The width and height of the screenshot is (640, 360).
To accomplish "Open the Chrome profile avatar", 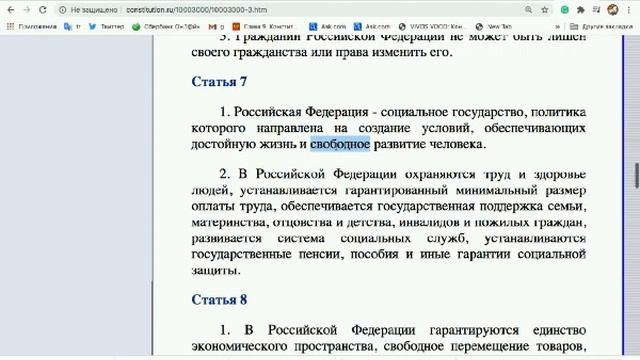I will [x=613, y=10].
